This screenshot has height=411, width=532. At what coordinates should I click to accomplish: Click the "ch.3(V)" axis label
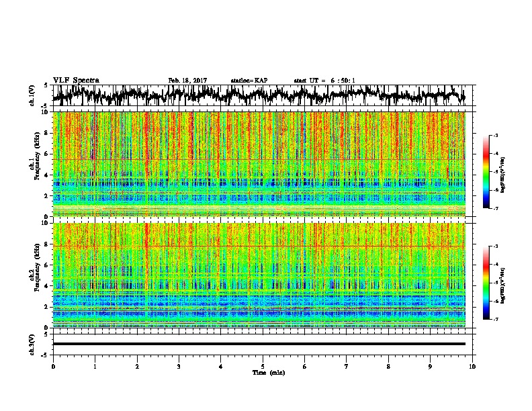(x=32, y=345)
